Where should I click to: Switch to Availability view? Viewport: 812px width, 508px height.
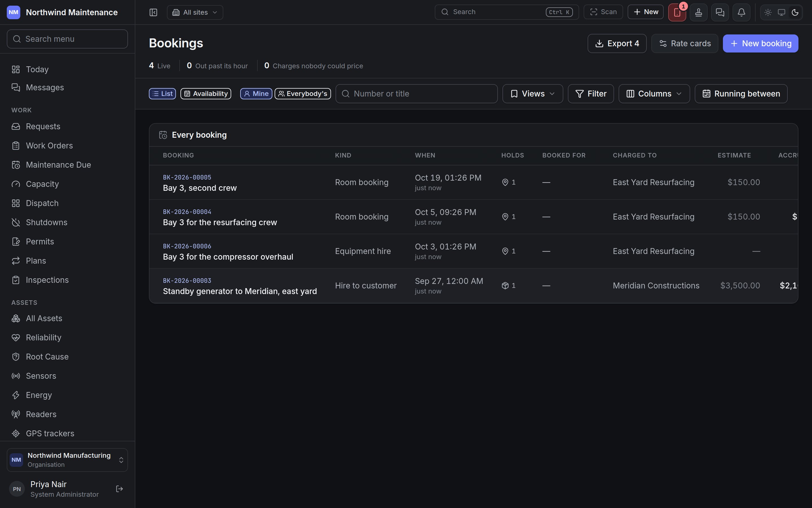[x=206, y=94]
